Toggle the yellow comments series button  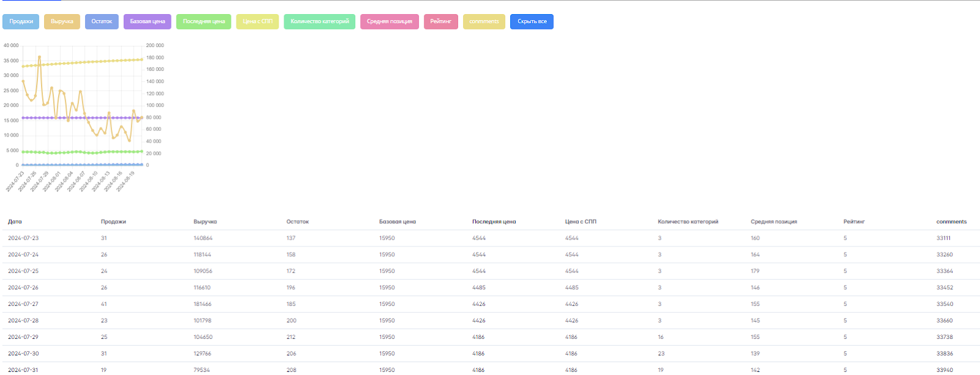click(x=484, y=21)
